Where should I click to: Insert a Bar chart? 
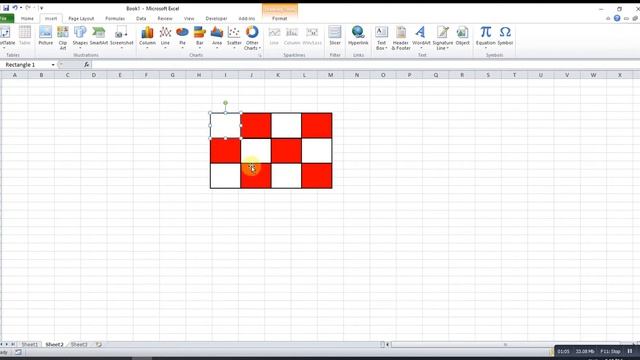tap(200, 37)
